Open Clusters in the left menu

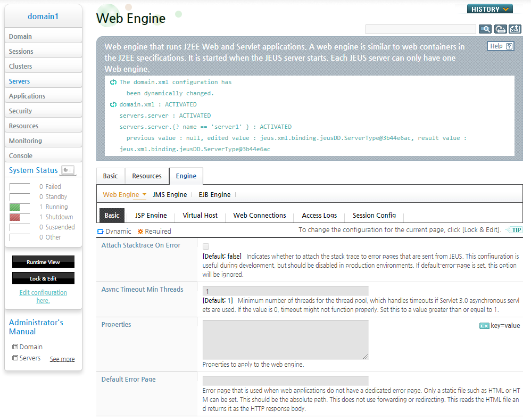(43, 66)
